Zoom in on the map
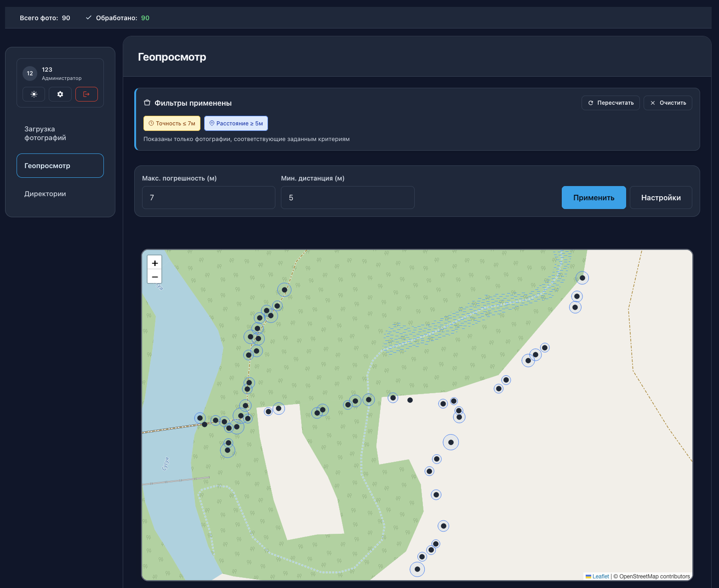The image size is (719, 588). (154, 263)
